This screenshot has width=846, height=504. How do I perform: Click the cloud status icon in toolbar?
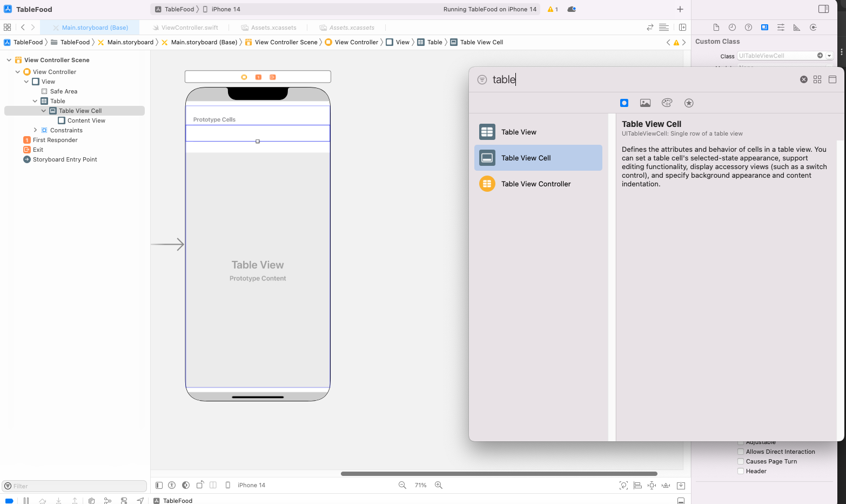[572, 9]
